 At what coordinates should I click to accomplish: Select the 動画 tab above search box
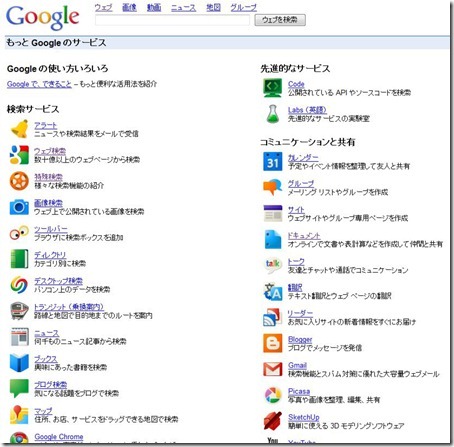click(x=154, y=7)
